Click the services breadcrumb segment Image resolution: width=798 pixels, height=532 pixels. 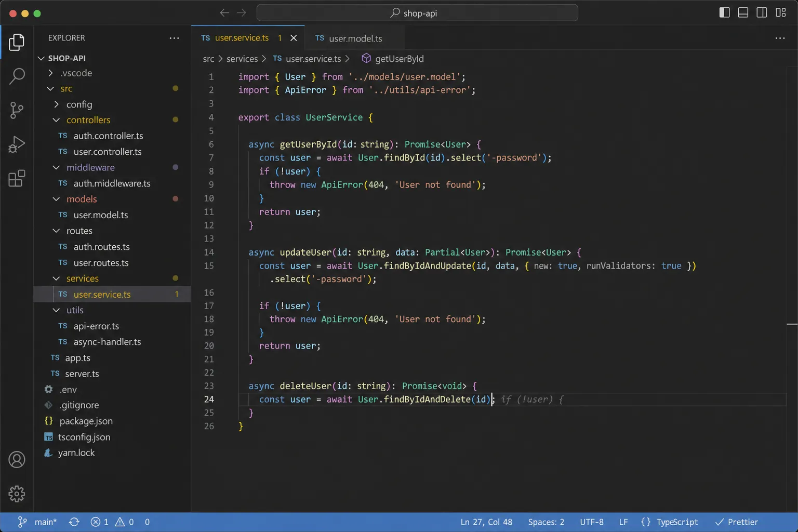tap(242, 59)
